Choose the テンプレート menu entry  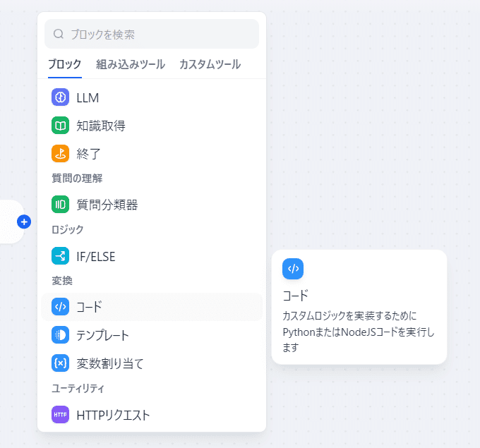(103, 335)
